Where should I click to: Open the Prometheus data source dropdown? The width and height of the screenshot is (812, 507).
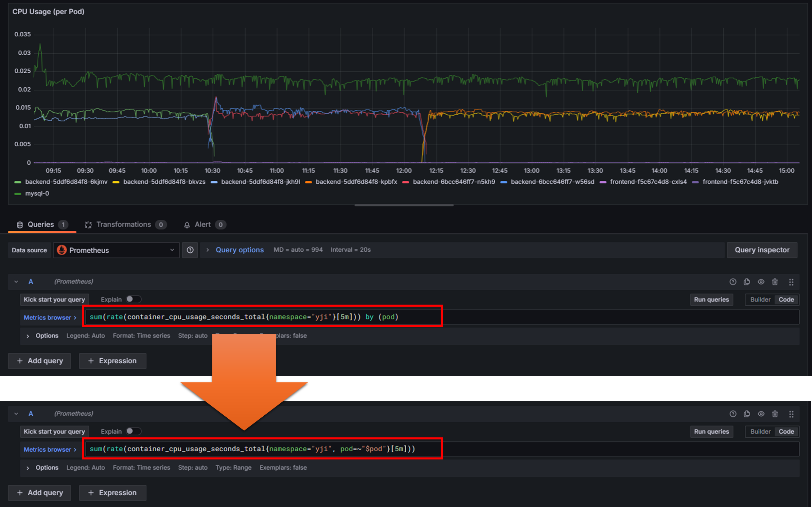(x=116, y=250)
